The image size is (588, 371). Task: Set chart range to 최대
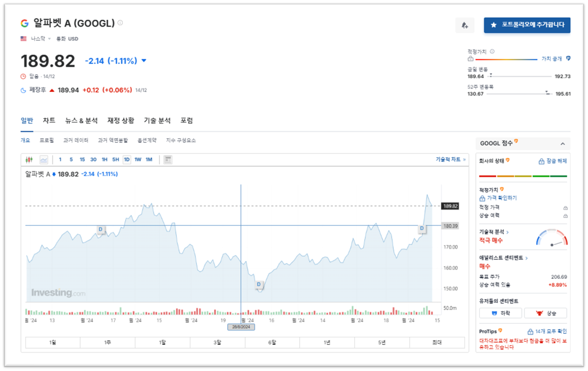click(x=437, y=342)
